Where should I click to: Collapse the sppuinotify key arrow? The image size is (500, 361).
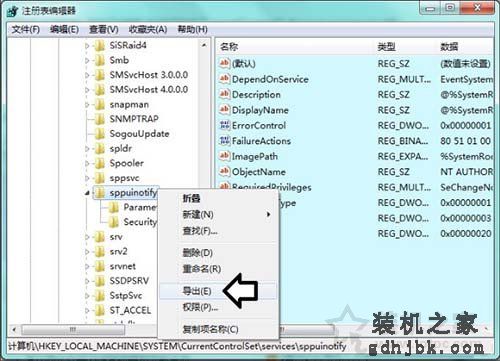point(87,193)
